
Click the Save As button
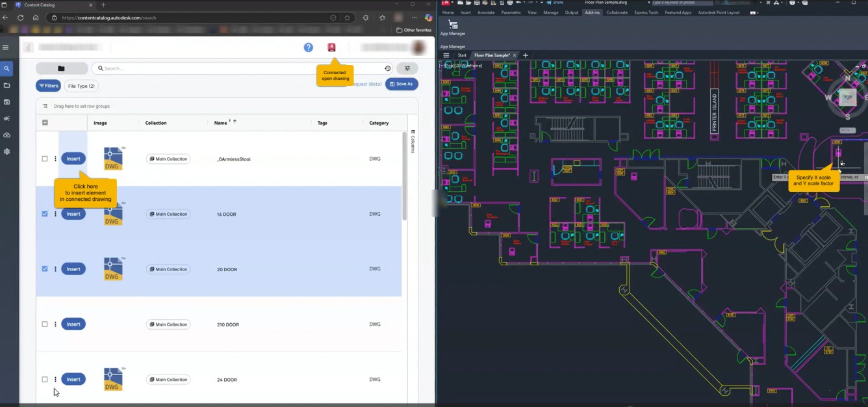[402, 84]
